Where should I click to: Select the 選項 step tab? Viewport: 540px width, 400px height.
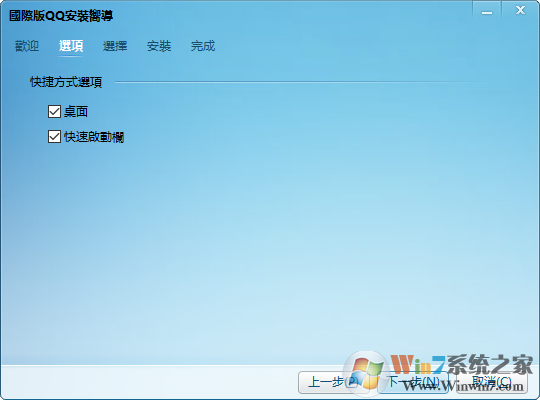pyautogui.click(x=71, y=46)
